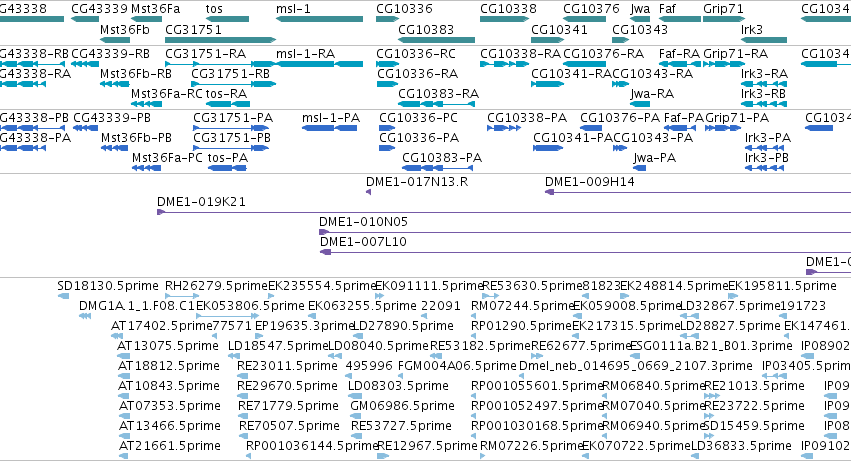Click EST AT21661.5prime
The image size is (851, 461).
tap(169, 446)
